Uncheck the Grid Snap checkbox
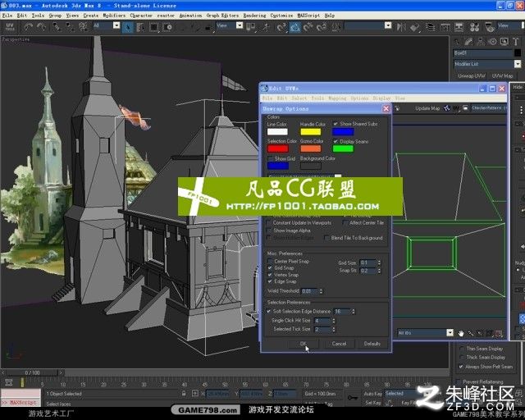 pos(270,268)
